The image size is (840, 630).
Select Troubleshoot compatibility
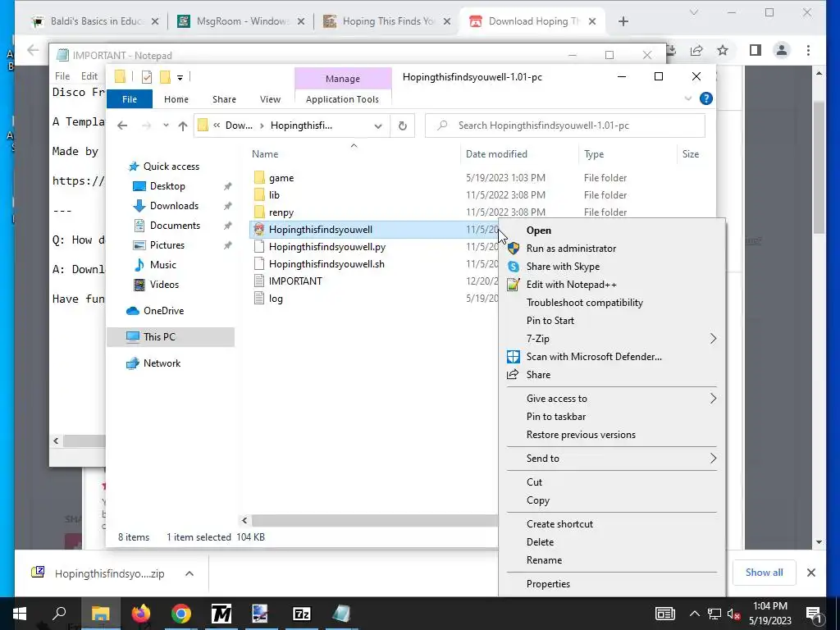612,303
